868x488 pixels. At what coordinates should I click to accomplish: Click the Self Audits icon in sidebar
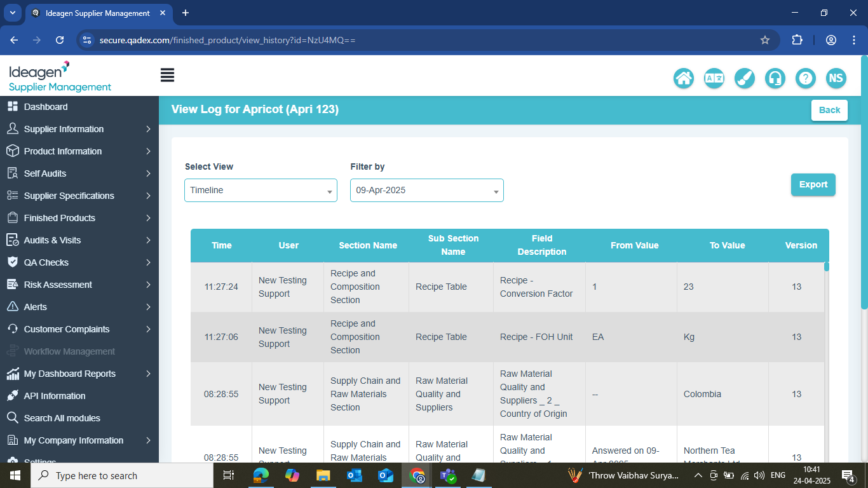coord(12,173)
